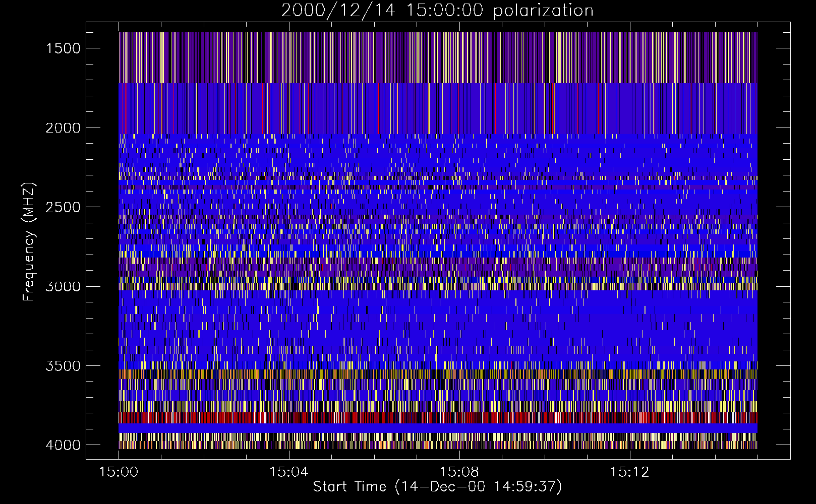This screenshot has height=504, width=816.
Task: Select the 2000 frequency axis label
Action: (x=63, y=128)
